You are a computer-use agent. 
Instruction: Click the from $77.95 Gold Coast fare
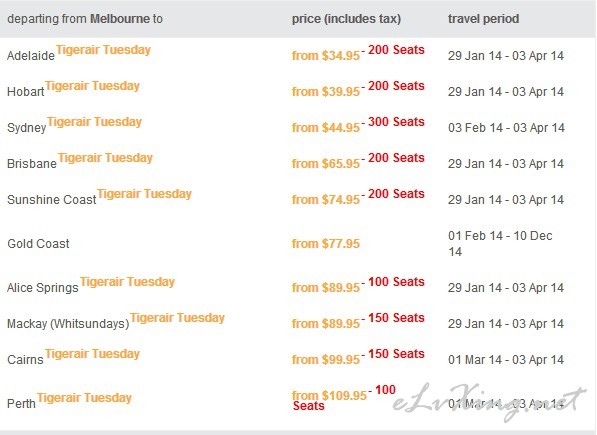point(326,244)
